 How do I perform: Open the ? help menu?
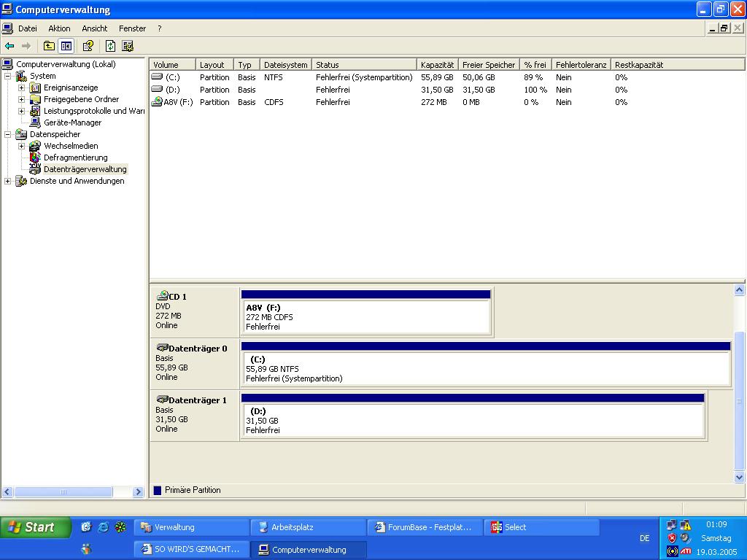click(160, 28)
